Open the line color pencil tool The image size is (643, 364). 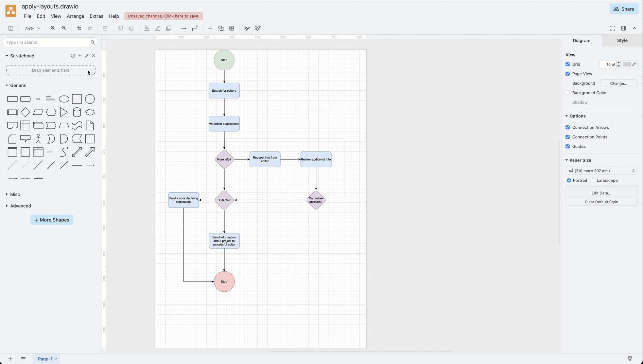tap(158, 28)
